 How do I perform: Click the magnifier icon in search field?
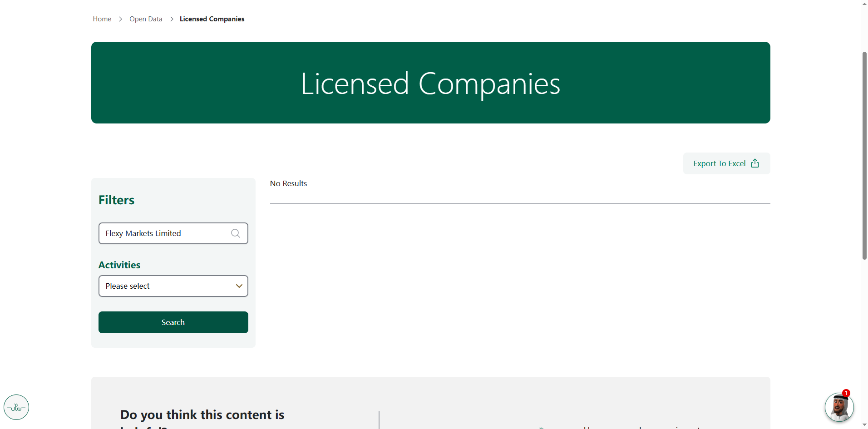(x=235, y=233)
